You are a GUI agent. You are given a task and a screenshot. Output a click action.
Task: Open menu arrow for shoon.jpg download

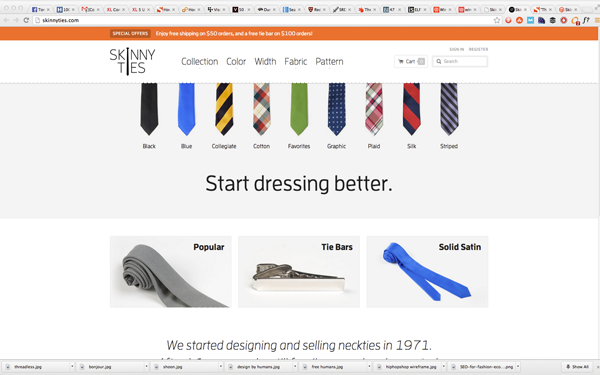pyautogui.click(x=220, y=367)
